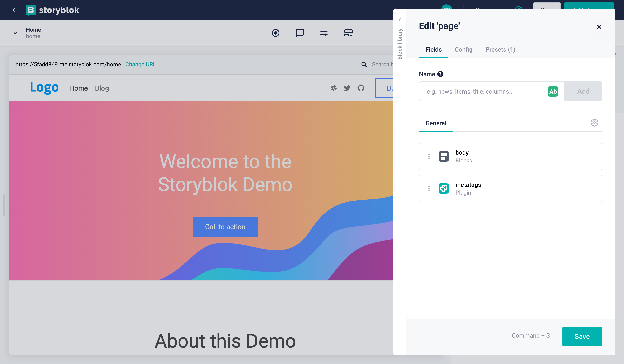Open the body field row
The height and width of the screenshot is (364, 624).
click(510, 156)
